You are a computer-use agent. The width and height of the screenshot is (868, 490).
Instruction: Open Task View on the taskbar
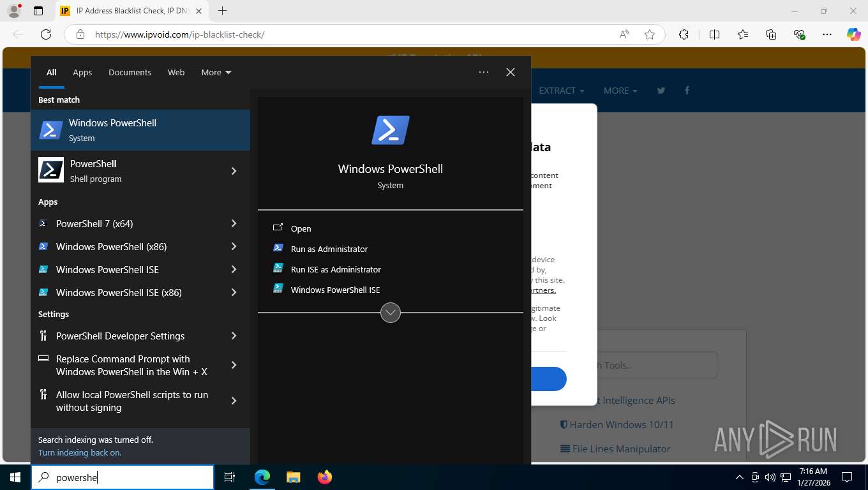(x=230, y=477)
